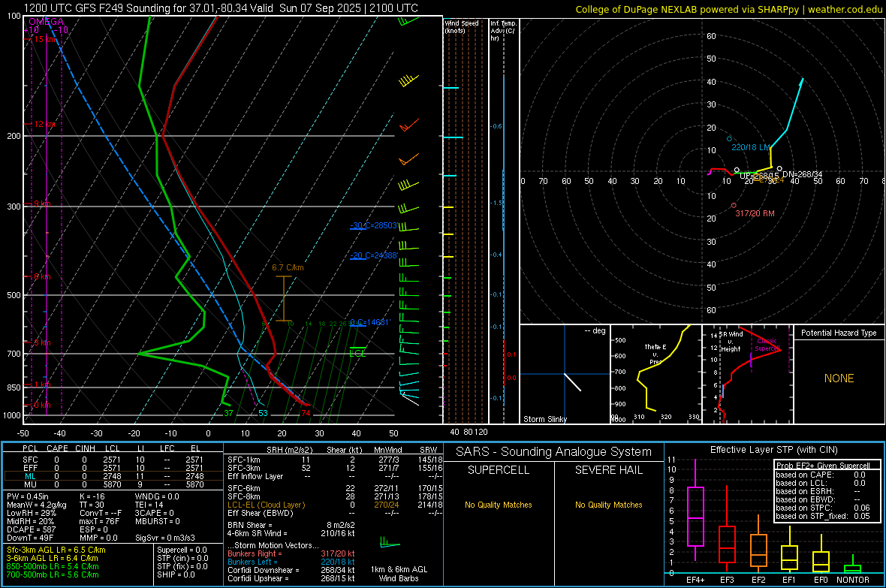Screen dimensions: 886x588
Task: Click the LCL-EL (Cloud Layer) row
Action: (335, 505)
